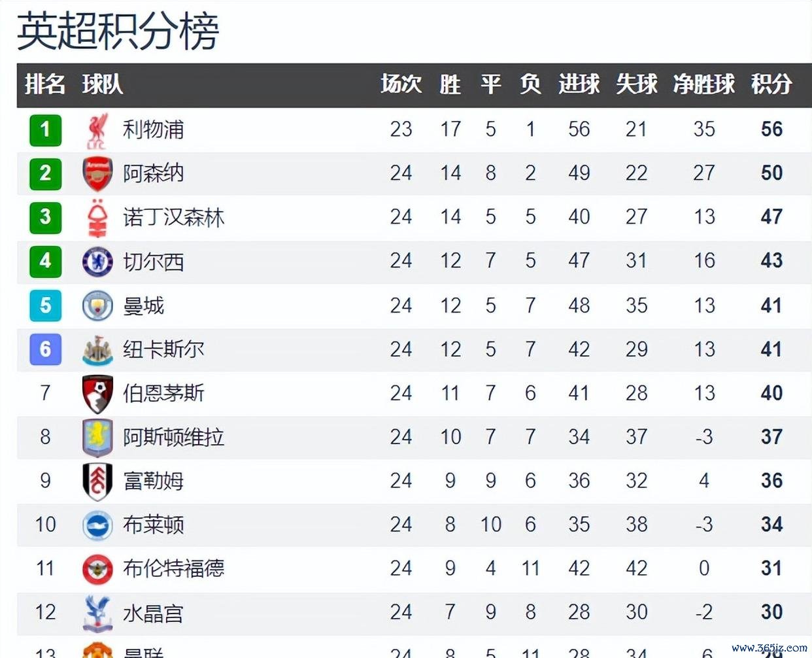
Task: Click the Aston Villa crest icon
Action: (97, 437)
